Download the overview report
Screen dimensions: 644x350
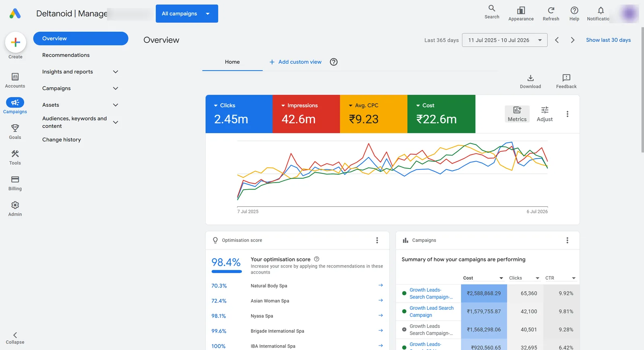530,81
